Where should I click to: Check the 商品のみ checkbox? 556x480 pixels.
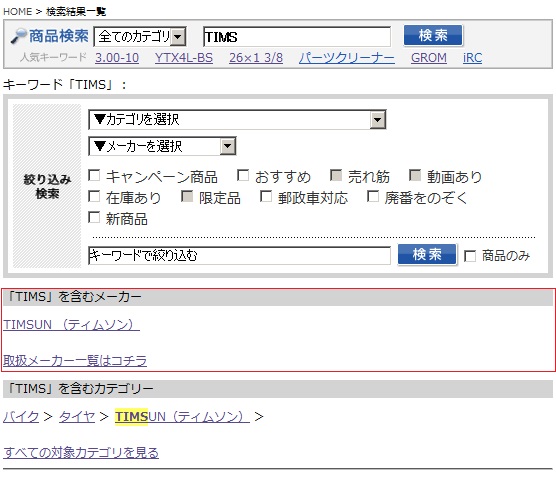[x=470, y=256]
